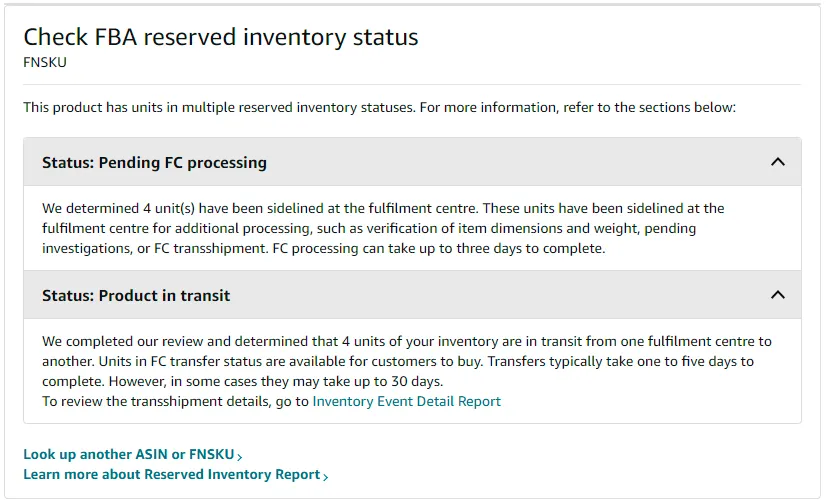Select the Status: Product in transit title
Image resolution: width=826 pixels, height=504 pixels.
[x=136, y=295]
